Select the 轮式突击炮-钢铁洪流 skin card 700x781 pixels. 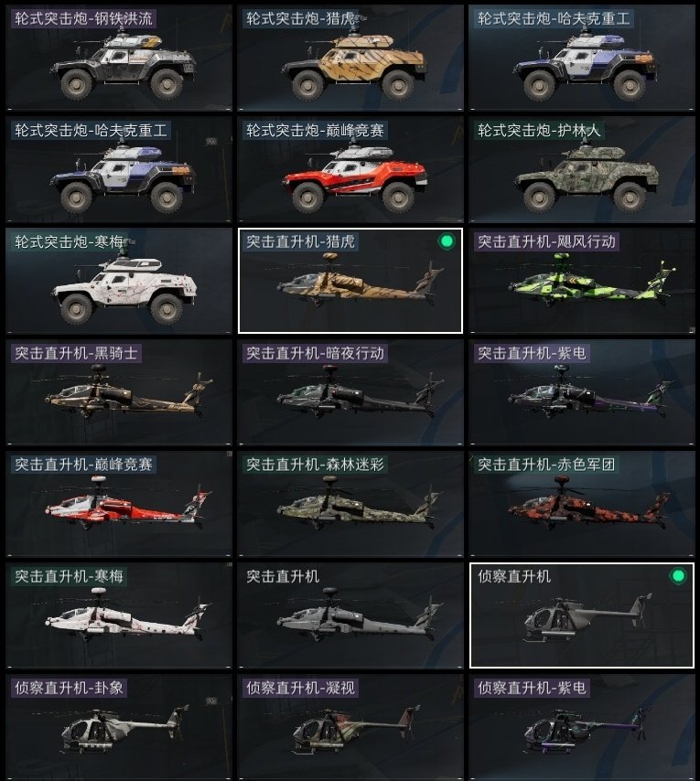(119, 58)
